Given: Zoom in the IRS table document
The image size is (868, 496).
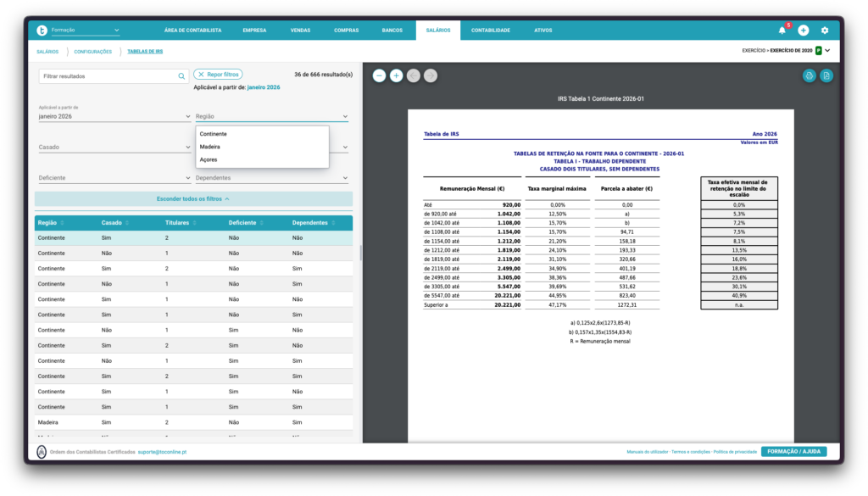Looking at the screenshot, I should tap(396, 75).
